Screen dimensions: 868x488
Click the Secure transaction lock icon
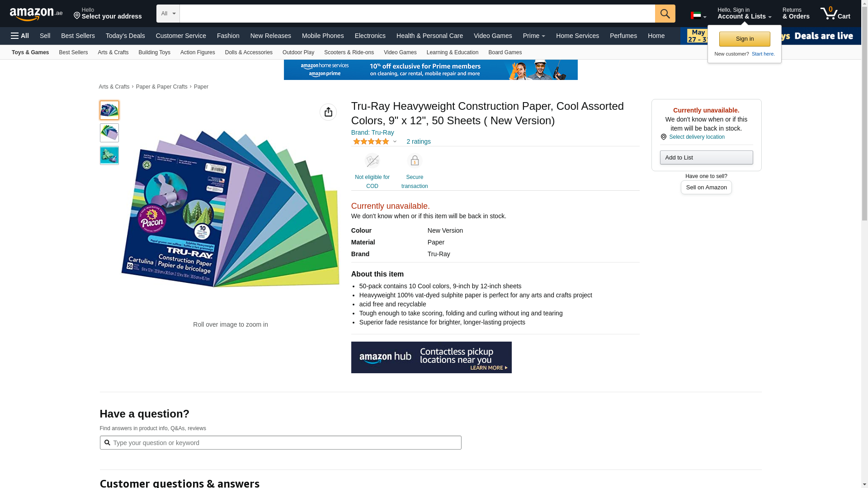pos(415,161)
